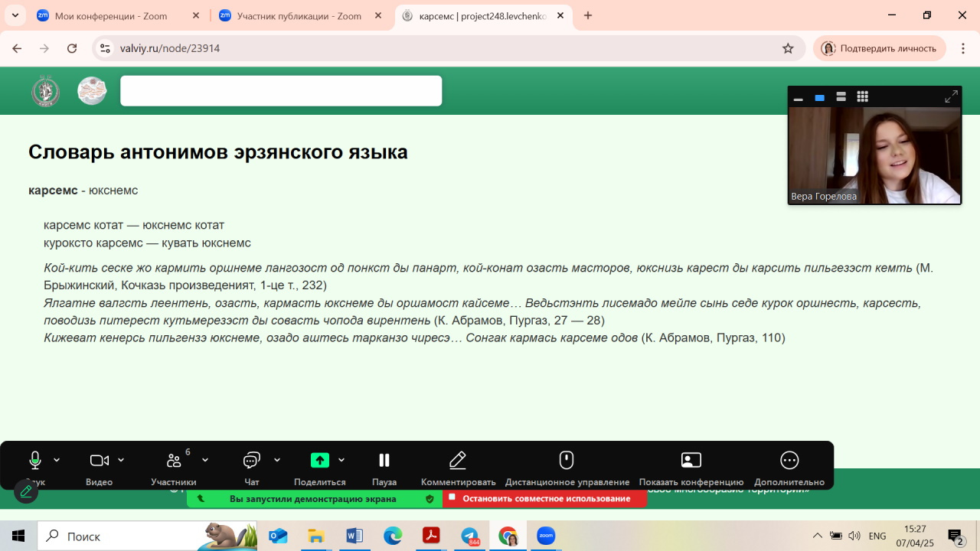Open the Комментировать annotation tool

click(x=458, y=460)
